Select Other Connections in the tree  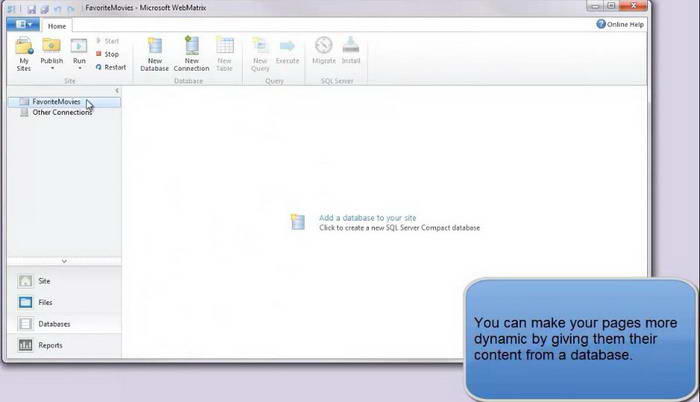tap(64, 113)
